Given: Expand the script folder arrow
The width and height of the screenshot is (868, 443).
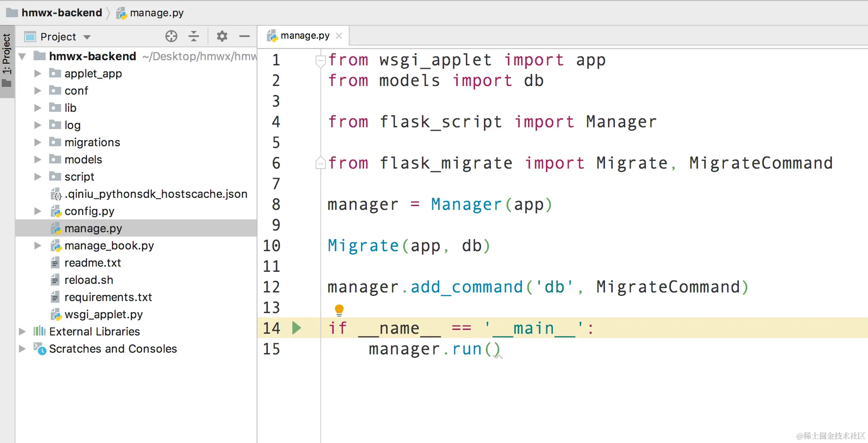Looking at the screenshot, I should pos(37,177).
